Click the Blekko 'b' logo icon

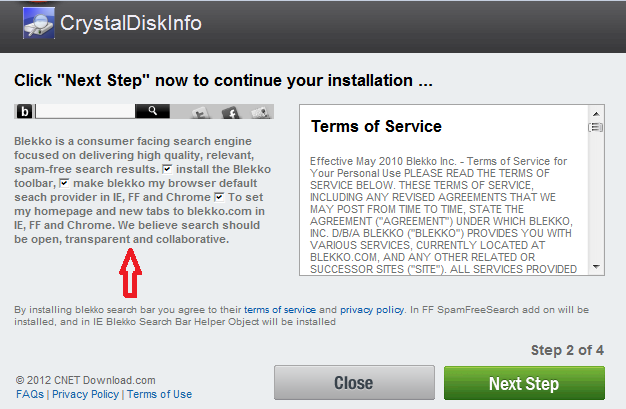click(23, 112)
